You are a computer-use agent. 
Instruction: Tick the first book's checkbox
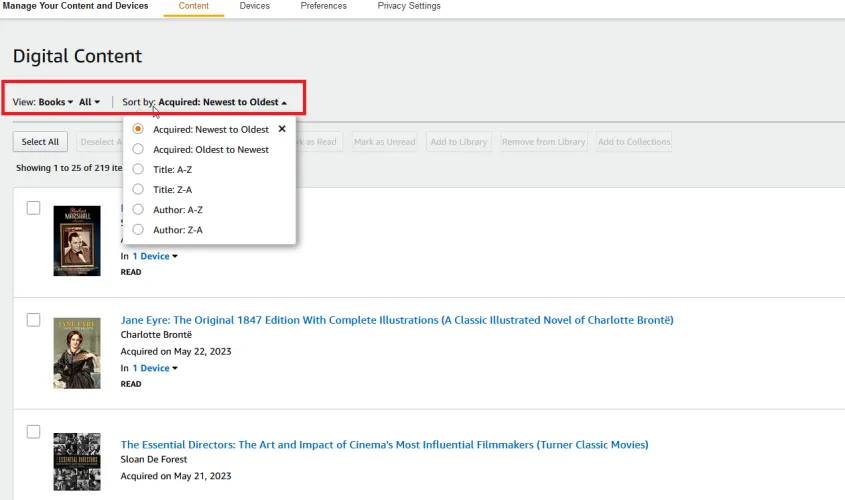(x=33, y=208)
